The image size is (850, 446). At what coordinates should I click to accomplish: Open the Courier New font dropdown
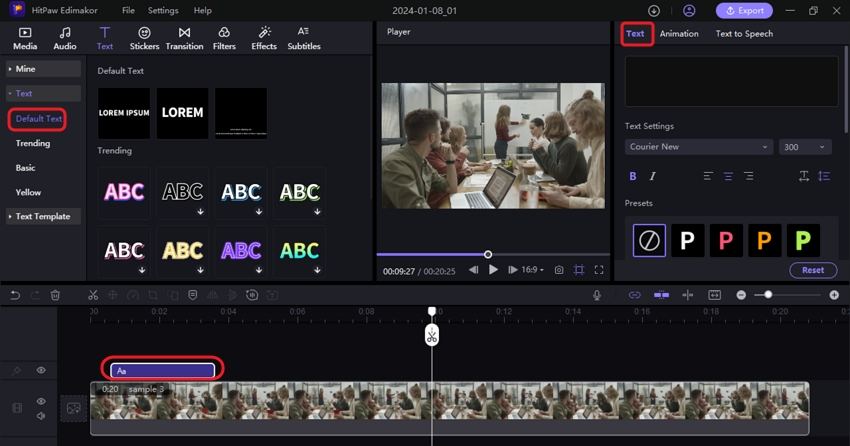699,147
